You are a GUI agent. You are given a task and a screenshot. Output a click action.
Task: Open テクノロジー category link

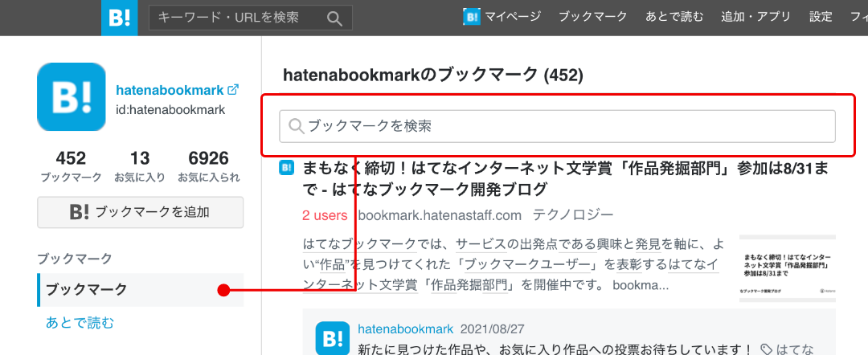(573, 215)
